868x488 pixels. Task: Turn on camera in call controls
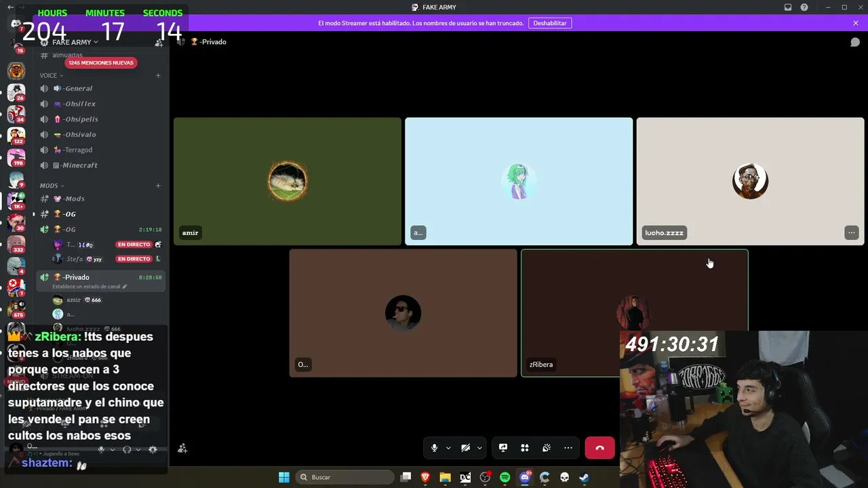pyautogui.click(x=466, y=448)
